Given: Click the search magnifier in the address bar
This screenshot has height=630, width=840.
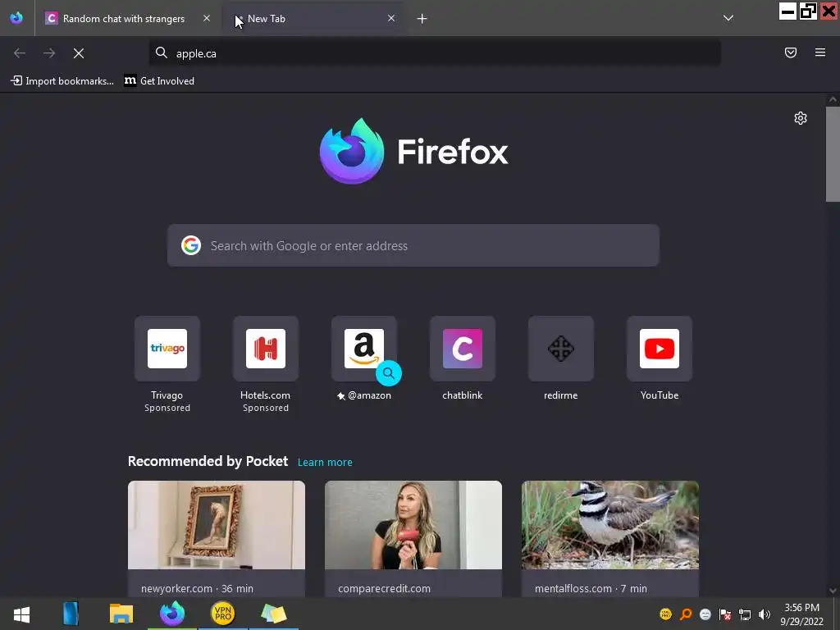Looking at the screenshot, I should tap(162, 52).
